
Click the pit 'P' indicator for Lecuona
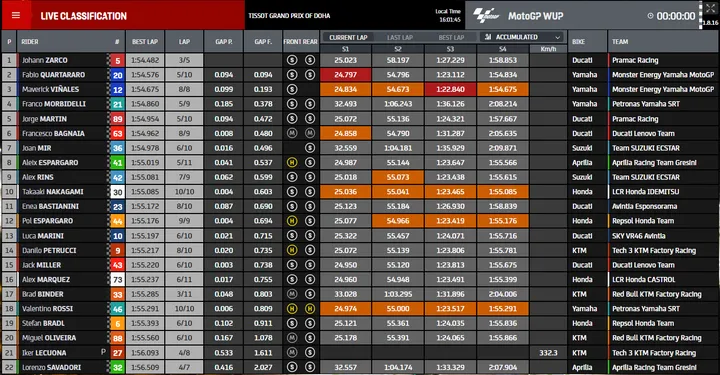pos(103,352)
